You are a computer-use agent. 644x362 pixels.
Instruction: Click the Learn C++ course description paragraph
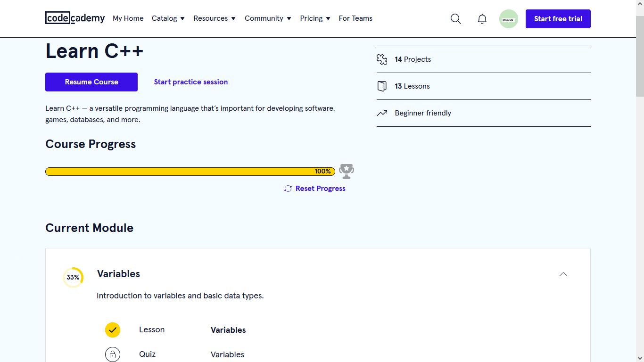(x=190, y=114)
